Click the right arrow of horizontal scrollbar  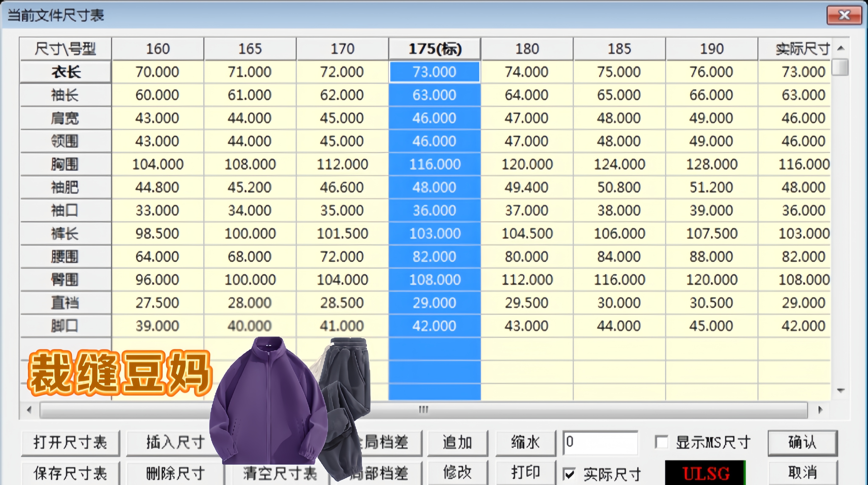[820, 410]
